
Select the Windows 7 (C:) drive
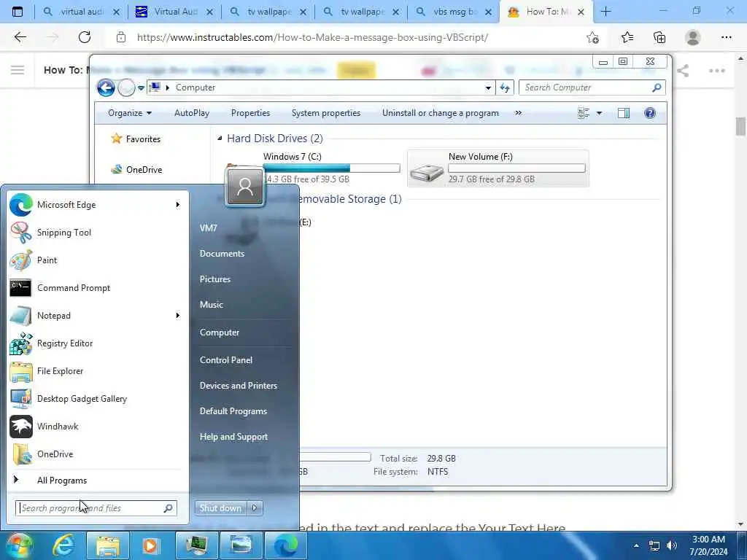312,168
